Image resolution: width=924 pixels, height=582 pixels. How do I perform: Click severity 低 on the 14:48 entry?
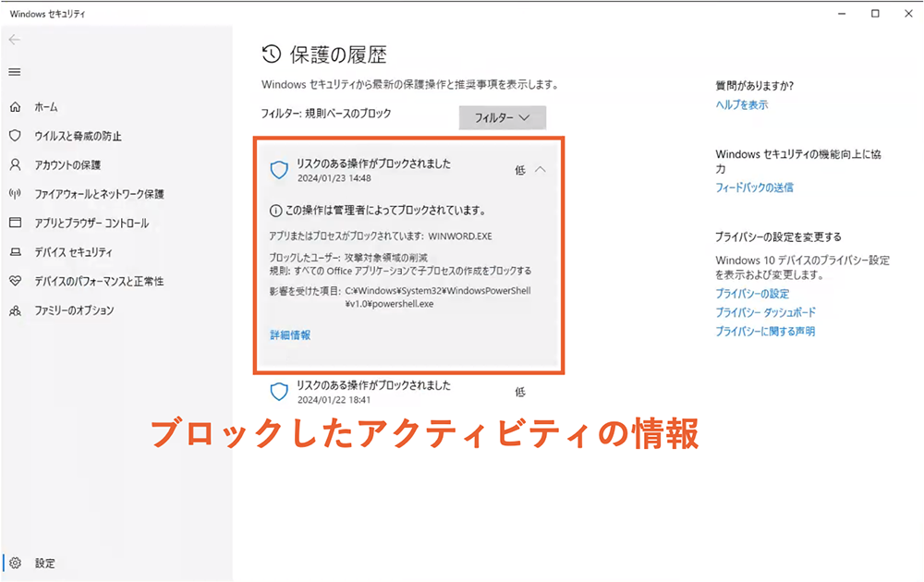coord(519,170)
